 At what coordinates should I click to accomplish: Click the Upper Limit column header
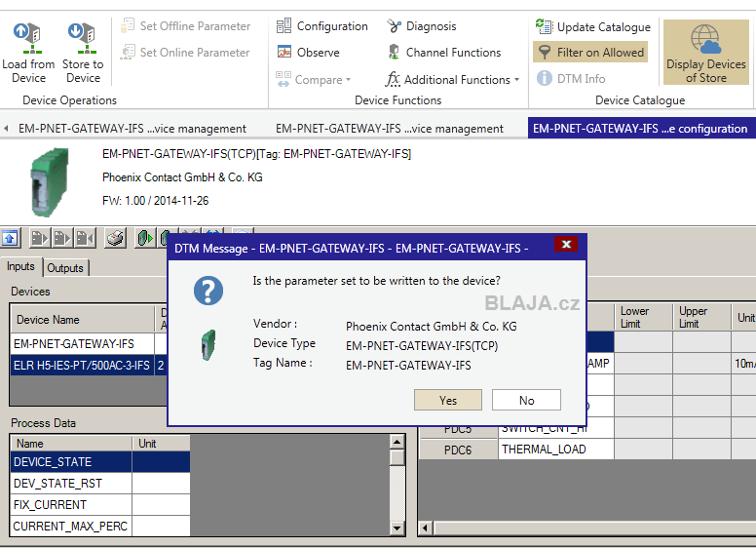click(702, 317)
